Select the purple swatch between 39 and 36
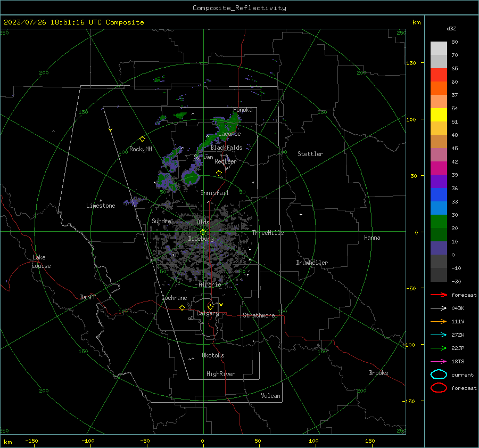The width and height of the screenshot is (479, 448). click(439, 182)
